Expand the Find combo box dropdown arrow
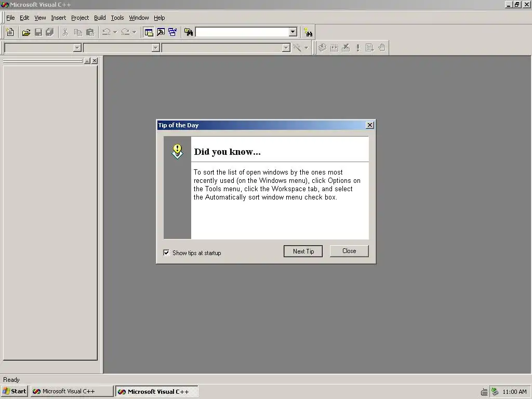The image size is (532, 399). point(293,32)
